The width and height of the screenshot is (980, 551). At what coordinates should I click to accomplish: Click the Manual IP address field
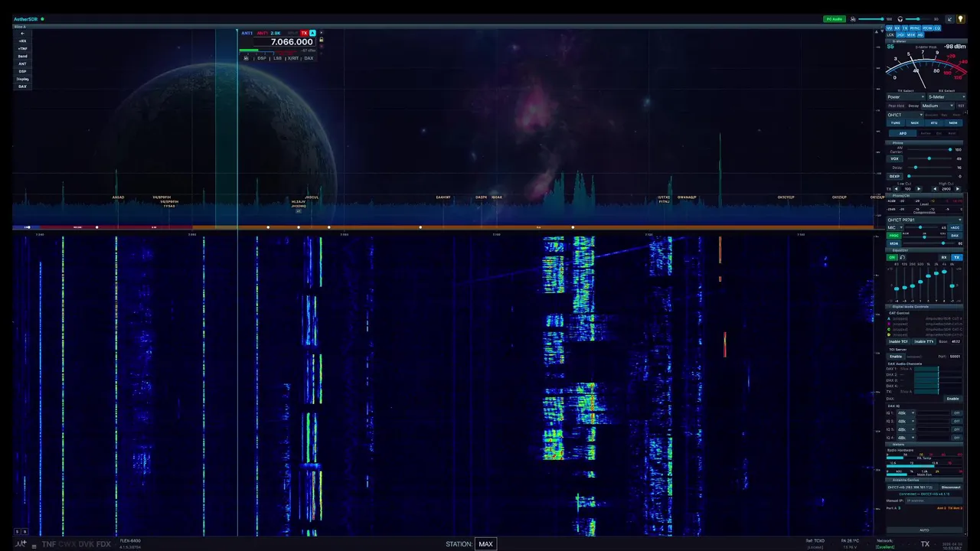coord(933,500)
